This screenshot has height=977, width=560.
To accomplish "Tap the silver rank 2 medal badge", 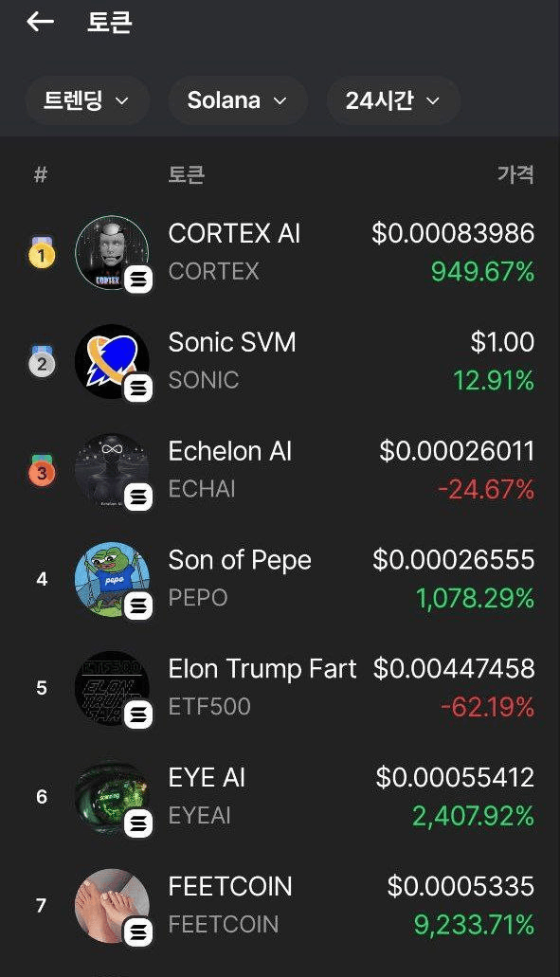I will pos(42,361).
